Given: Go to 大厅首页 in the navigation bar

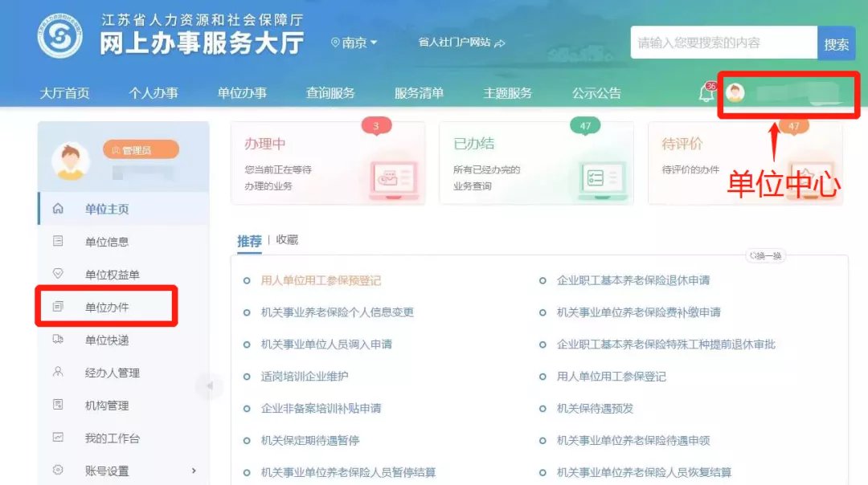Looking at the screenshot, I should (x=65, y=93).
